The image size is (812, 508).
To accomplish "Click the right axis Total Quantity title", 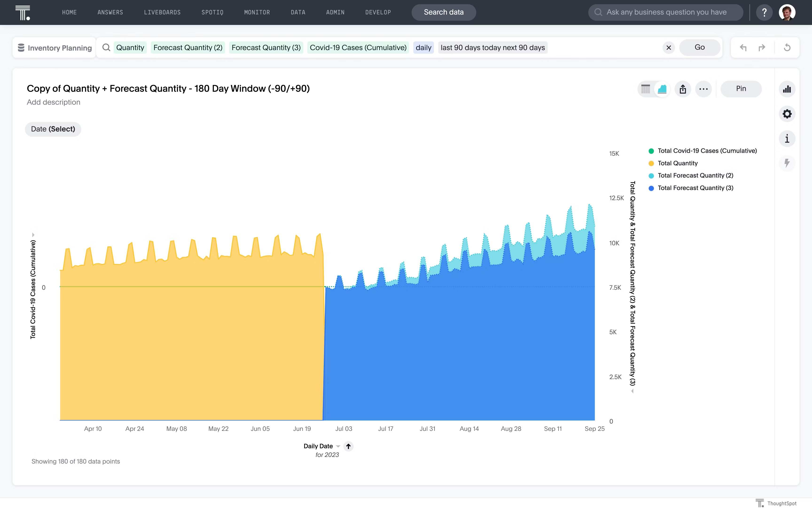I will point(632,284).
